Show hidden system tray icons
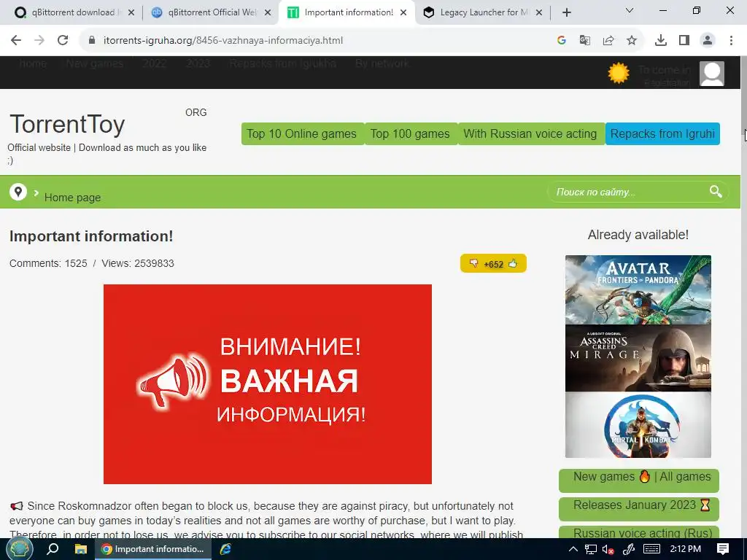Viewport: 747px width, 560px height. coord(573,549)
